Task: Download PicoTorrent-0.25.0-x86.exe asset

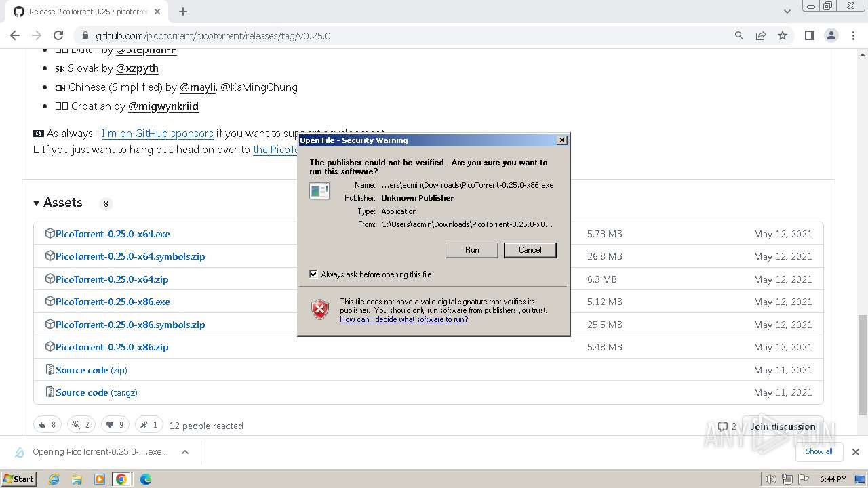Action: click(113, 302)
